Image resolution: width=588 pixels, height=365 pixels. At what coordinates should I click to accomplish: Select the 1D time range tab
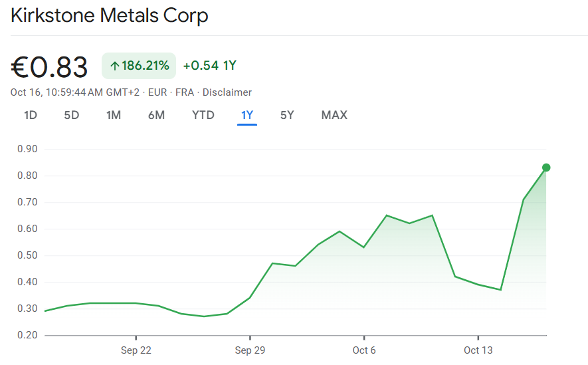(x=31, y=115)
